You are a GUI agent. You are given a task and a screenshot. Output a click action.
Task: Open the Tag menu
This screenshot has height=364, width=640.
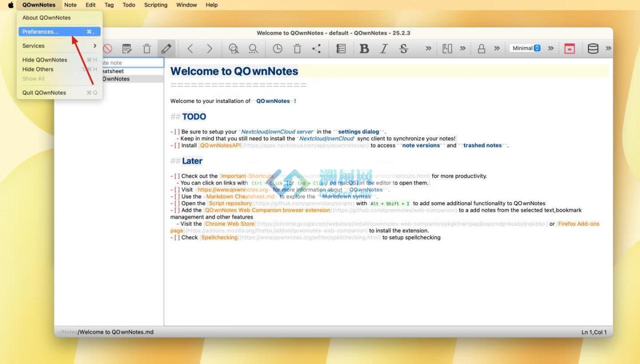pyautogui.click(x=109, y=5)
